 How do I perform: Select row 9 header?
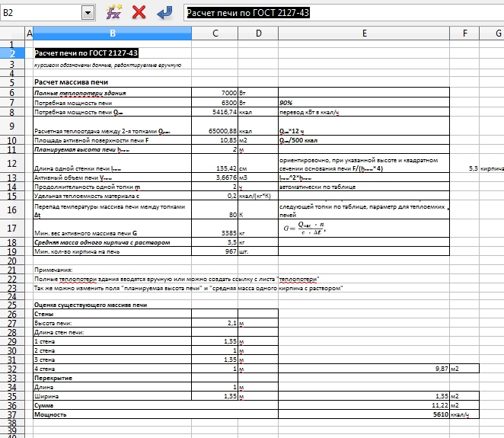click(x=12, y=126)
